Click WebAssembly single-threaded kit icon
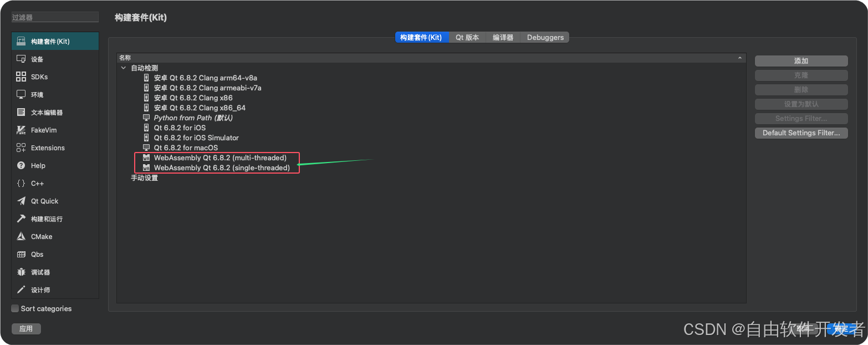This screenshot has height=345, width=868. [146, 168]
